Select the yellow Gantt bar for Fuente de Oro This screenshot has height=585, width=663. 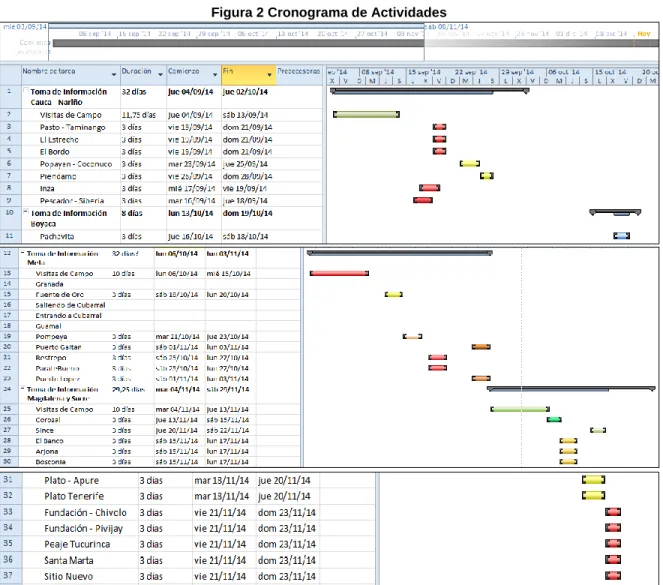point(394,294)
